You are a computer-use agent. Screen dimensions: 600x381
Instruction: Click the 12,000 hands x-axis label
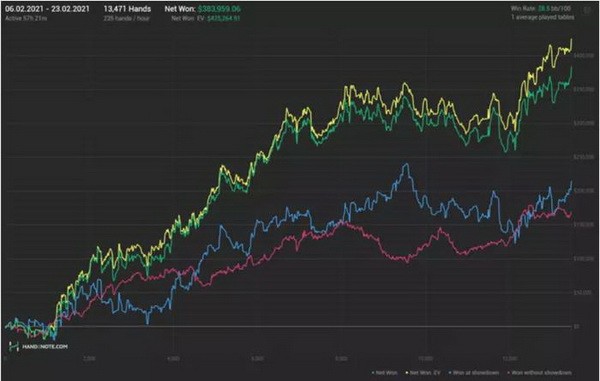pyautogui.click(x=510, y=358)
